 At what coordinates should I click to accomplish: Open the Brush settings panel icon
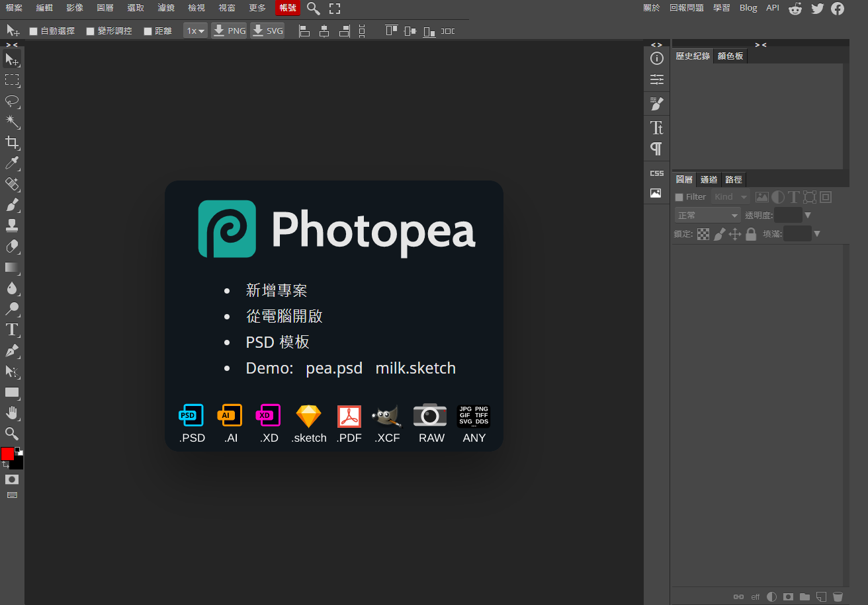click(x=656, y=104)
